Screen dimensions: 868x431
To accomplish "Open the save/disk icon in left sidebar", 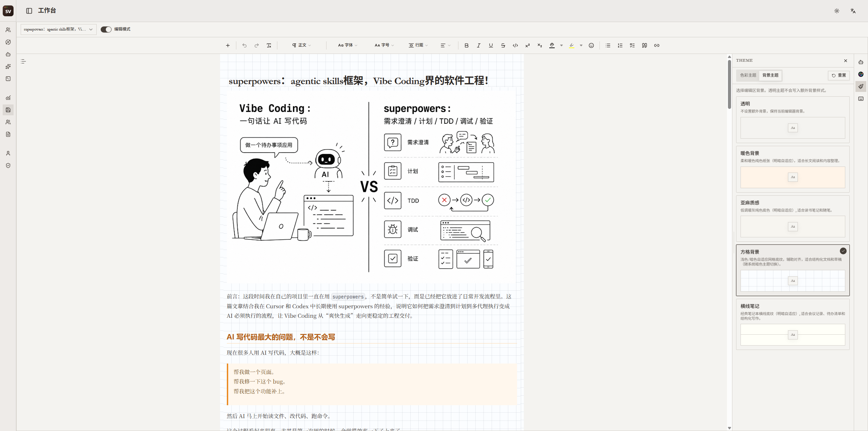I will [8, 110].
